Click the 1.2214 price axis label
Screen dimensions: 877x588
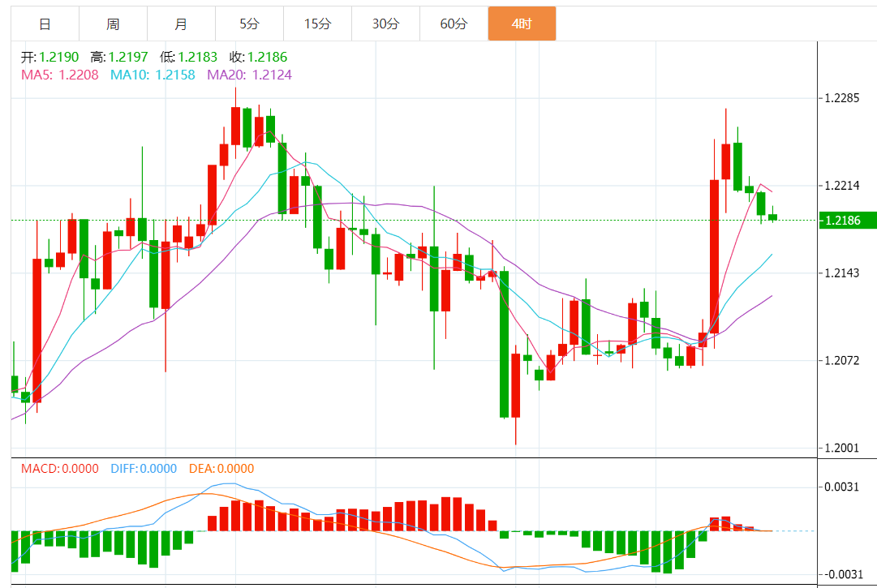842,186
